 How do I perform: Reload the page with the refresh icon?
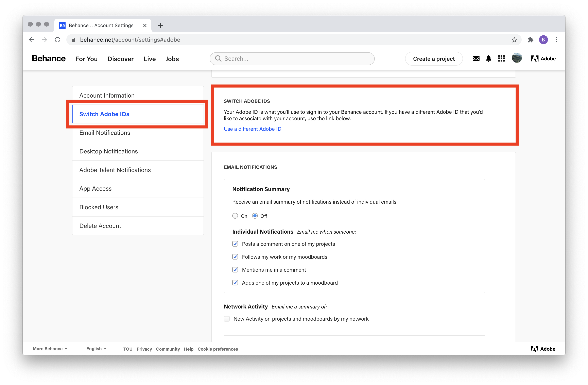click(57, 39)
